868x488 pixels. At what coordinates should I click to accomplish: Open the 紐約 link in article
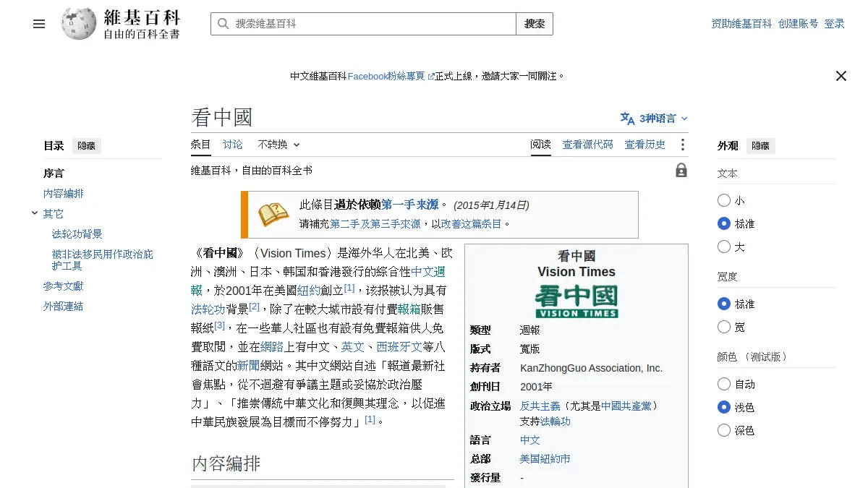tap(309, 291)
